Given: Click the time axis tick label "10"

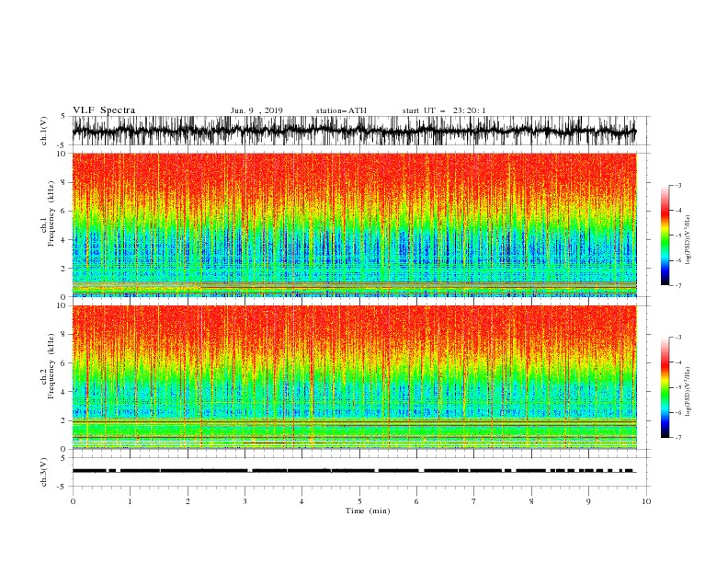Looking at the screenshot, I should (646, 501).
